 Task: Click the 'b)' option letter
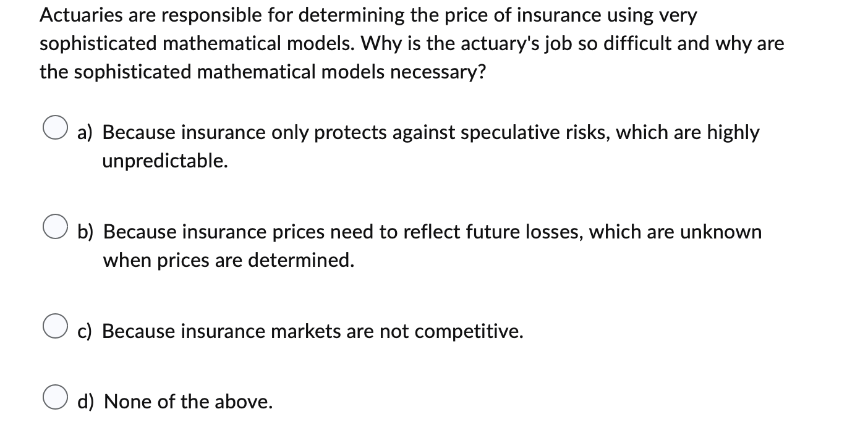[x=86, y=232]
